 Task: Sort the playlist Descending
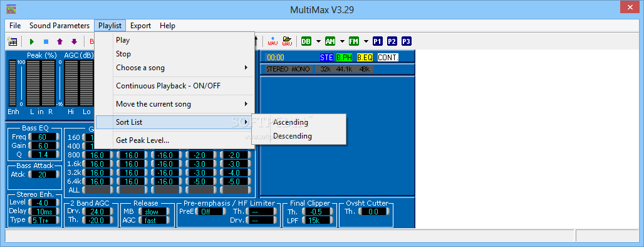299,136
